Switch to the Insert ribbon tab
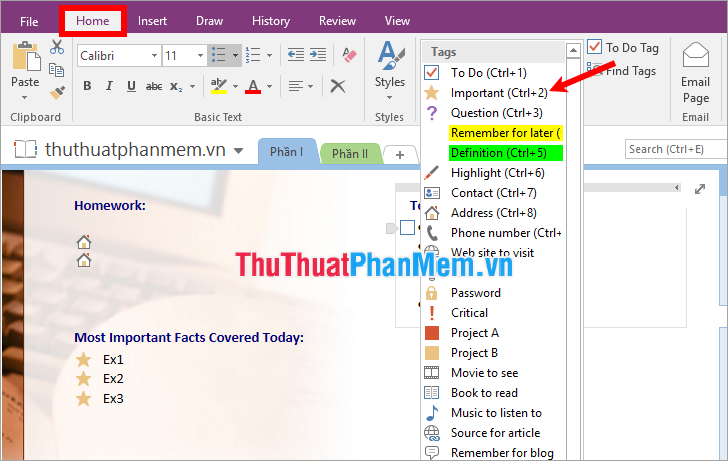Image resolution: width=728 pixels, height=461 pixels. pyautogui.click(x=152, y=21)
